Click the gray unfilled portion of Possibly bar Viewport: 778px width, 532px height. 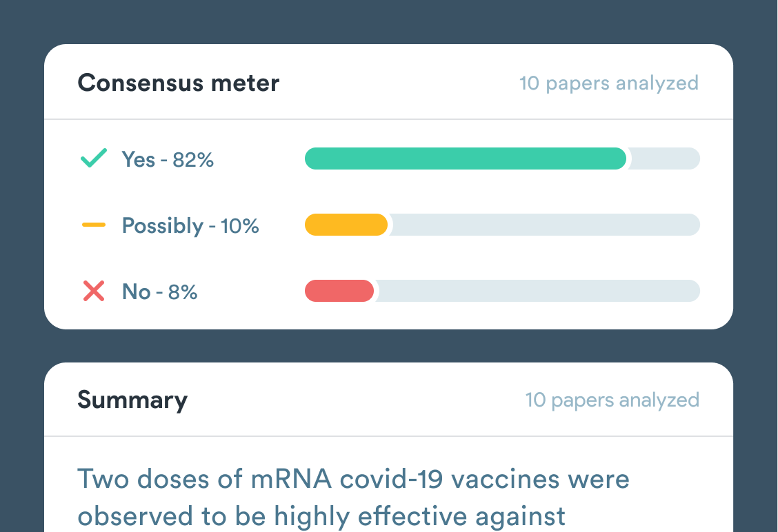tap(545, 225)
